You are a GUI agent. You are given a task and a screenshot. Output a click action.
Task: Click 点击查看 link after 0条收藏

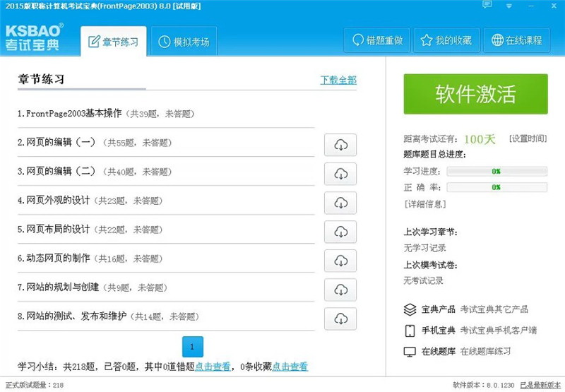tap(290, 367)
